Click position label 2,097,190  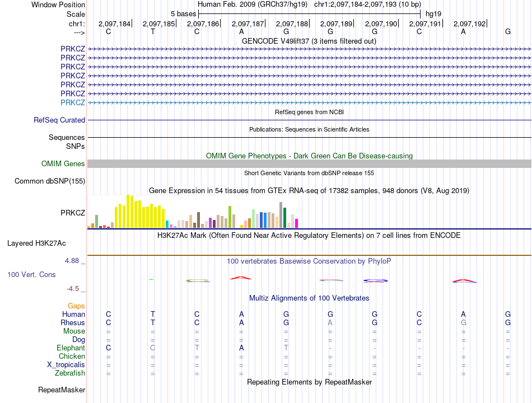point(381,24)
